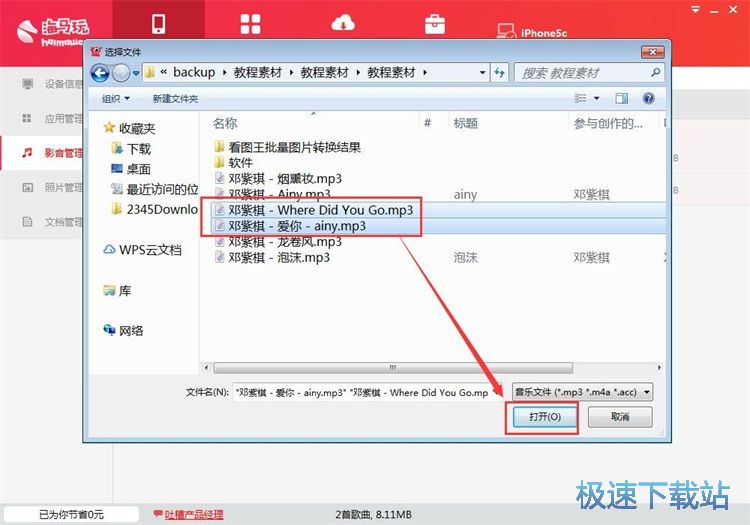Select 下载 in navigation pane

point(131,149)
